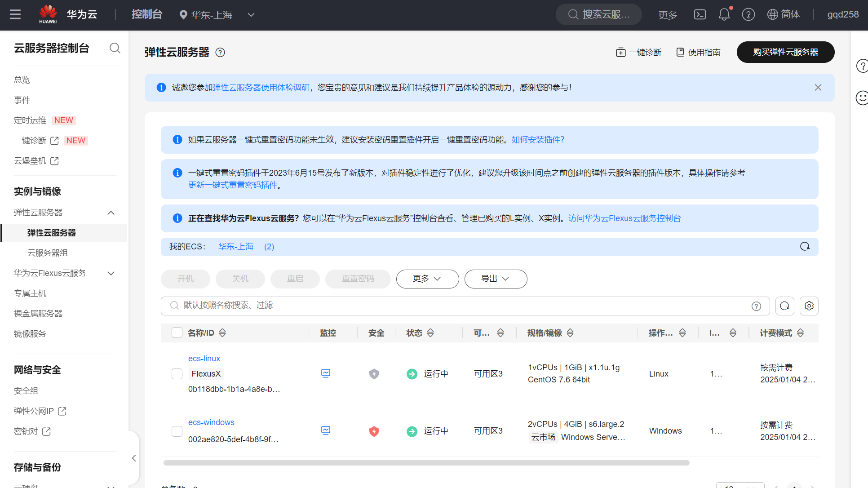Sort by 状态 column
868x488 pixels.
coord(430,333)
